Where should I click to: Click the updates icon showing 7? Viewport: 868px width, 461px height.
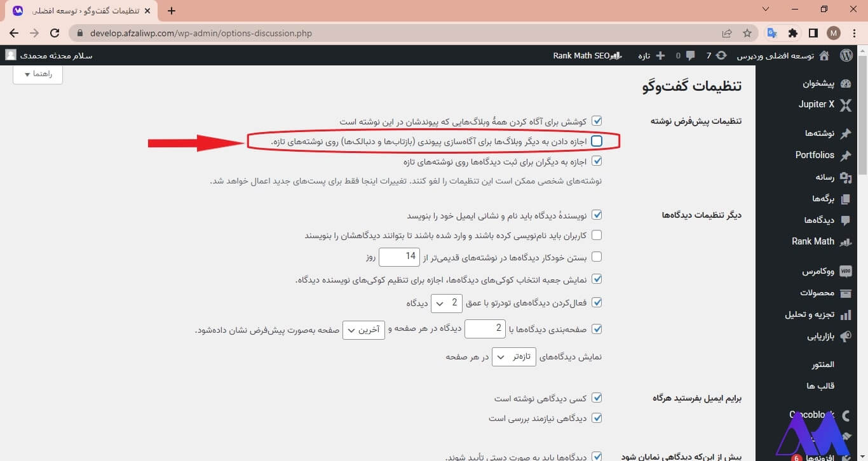[721, 56]
